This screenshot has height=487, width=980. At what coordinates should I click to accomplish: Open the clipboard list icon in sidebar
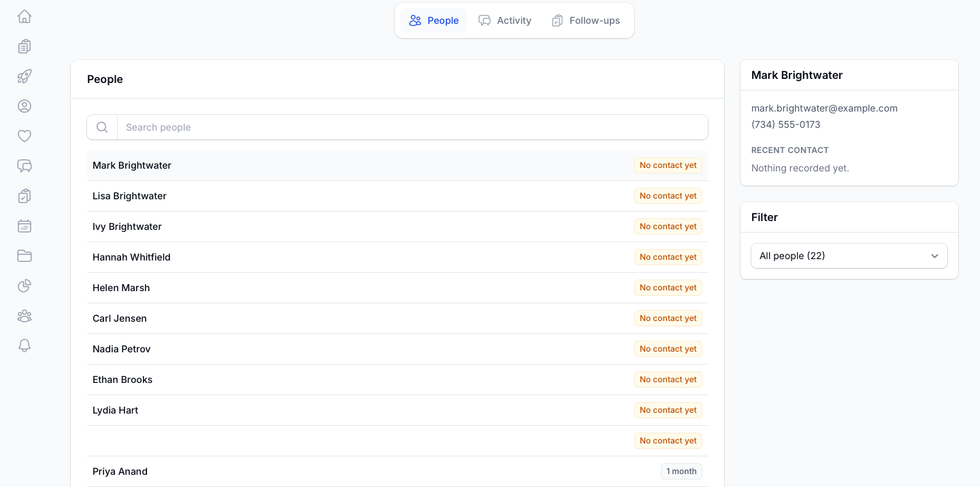point(24,46)
